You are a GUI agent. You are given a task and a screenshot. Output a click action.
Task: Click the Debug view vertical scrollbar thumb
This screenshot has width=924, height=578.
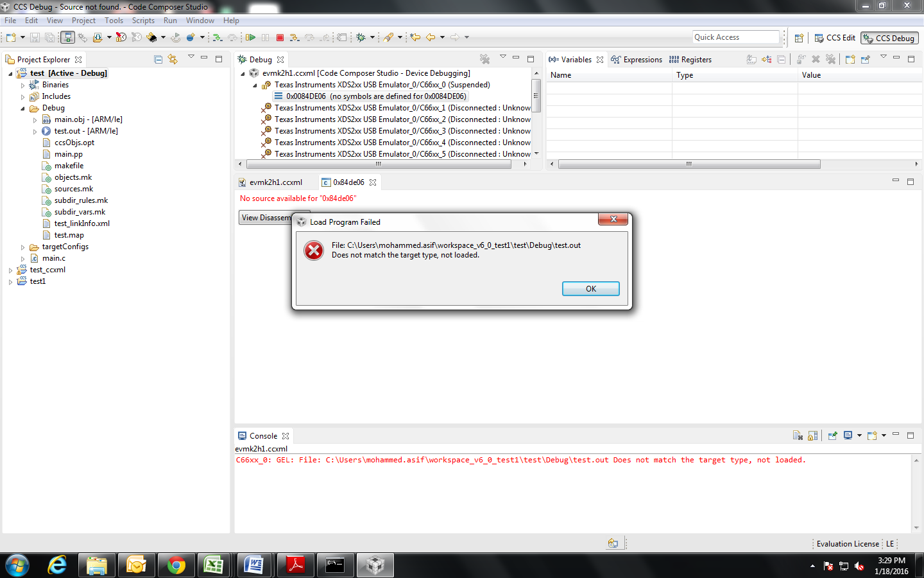(536, 95)
